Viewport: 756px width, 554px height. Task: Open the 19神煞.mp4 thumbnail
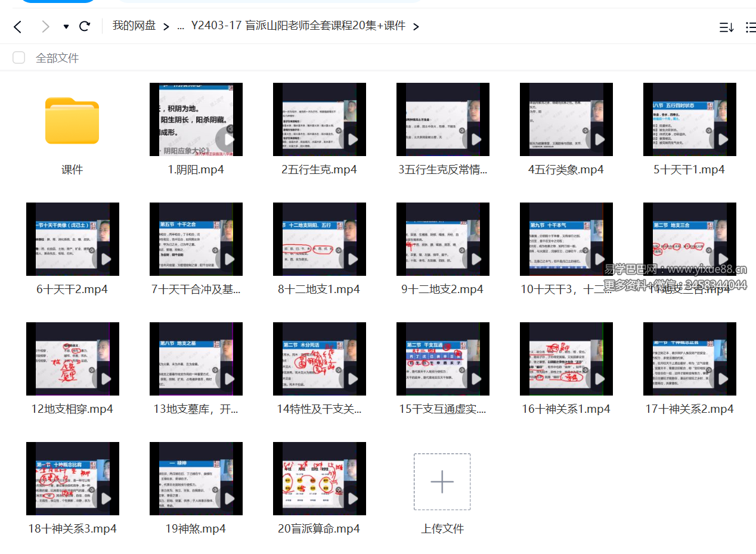coord(196,478)
